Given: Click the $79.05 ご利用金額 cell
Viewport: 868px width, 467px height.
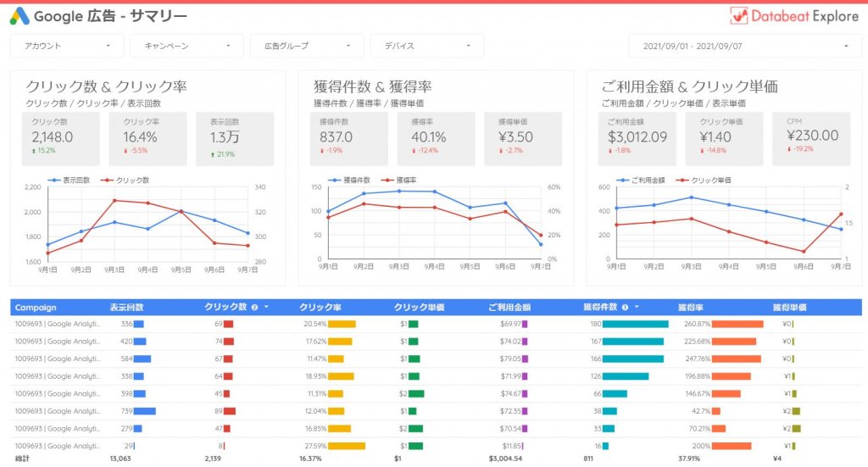Looking at the screenshot, I should [x=510, y=359].
